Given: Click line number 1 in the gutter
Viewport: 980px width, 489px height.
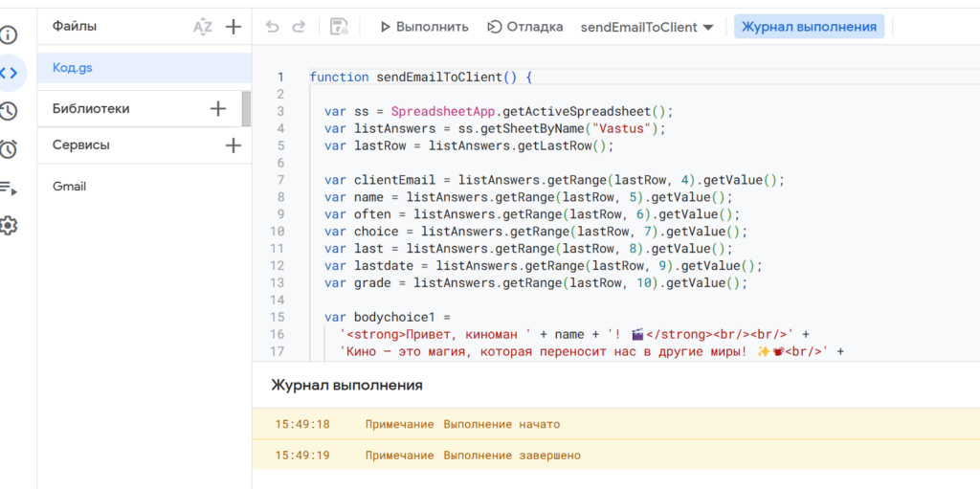Looking at the screenshot, I should pos(280,78).
